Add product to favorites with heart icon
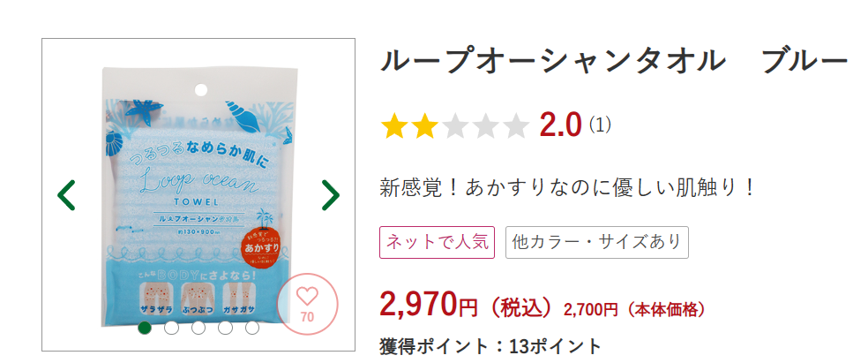 307,305
